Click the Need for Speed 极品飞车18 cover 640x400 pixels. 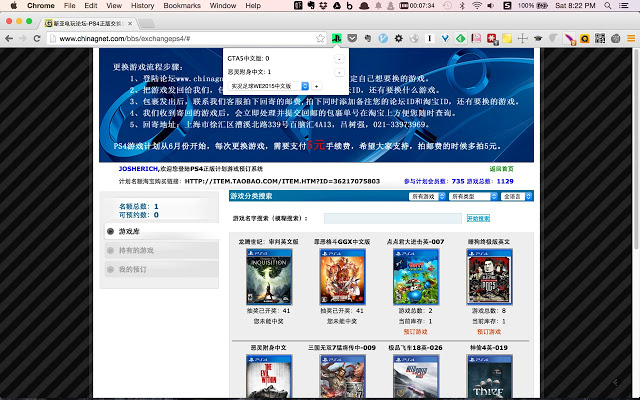(416, 376)
